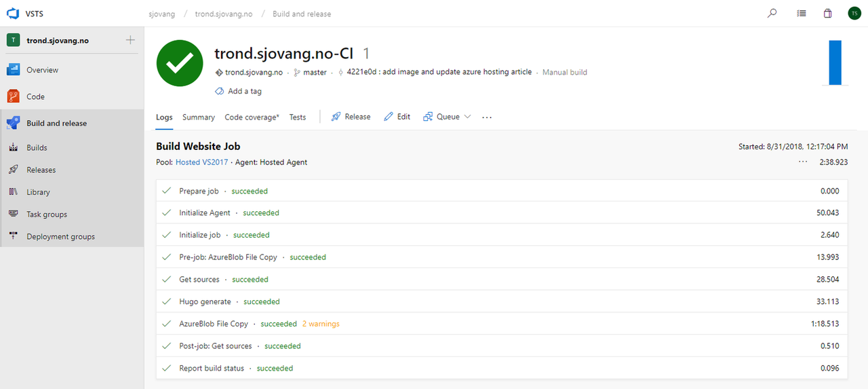Open the Hosted VS2017 pool link
The image size is (868, 389).
[202, 162]
